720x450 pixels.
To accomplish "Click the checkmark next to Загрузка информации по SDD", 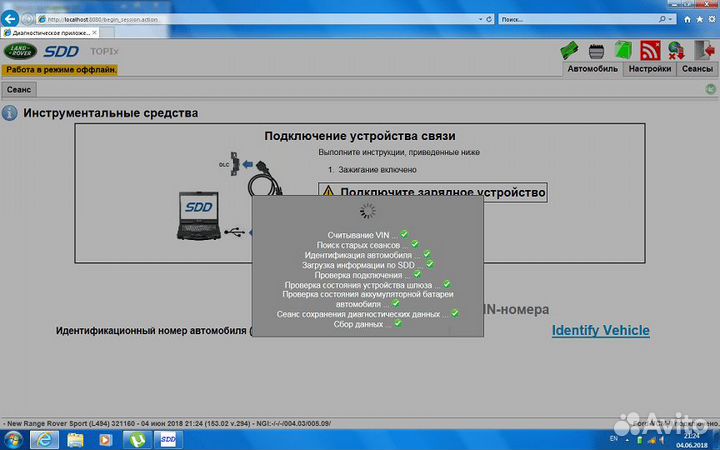I will [429, 264].
